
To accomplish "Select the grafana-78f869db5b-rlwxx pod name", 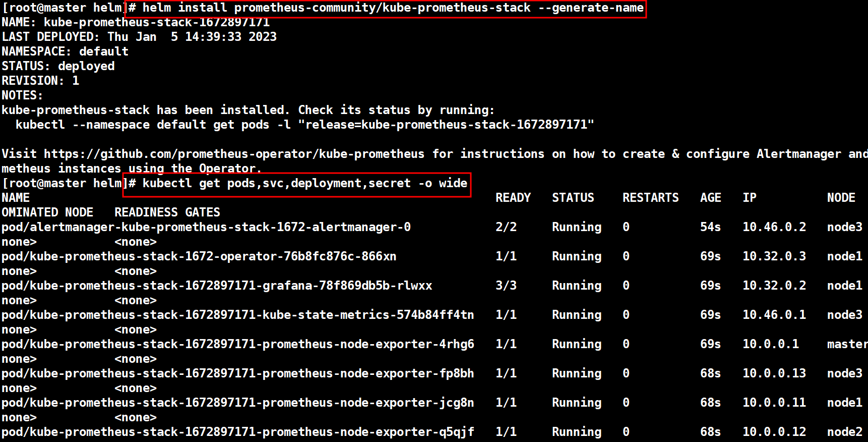I will pyautogui.click(x=217, y=286).
